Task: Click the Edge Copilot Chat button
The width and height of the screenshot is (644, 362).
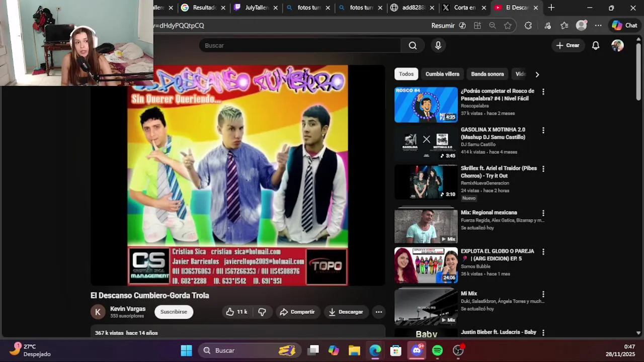Action: (x=624, y=25)
